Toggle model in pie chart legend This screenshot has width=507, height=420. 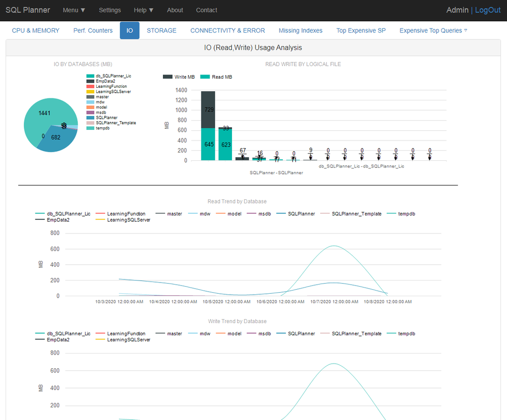click(96, 107)
